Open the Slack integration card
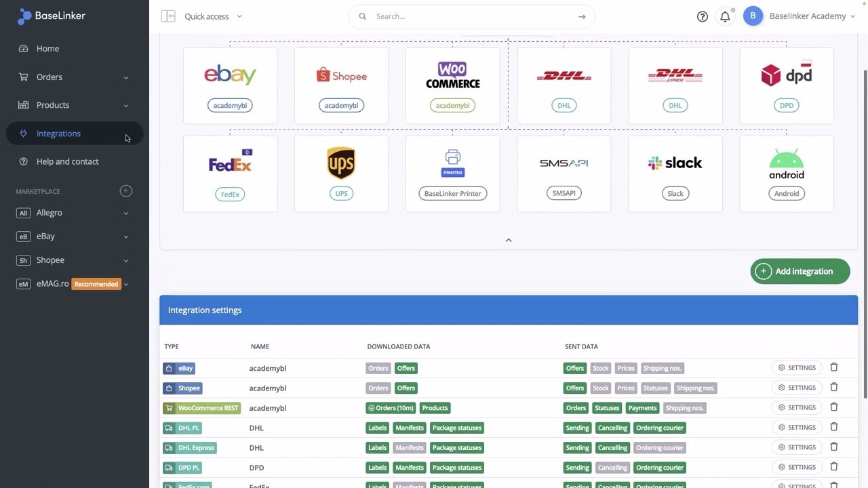The image size is (868, 488). tap(675, 174)
